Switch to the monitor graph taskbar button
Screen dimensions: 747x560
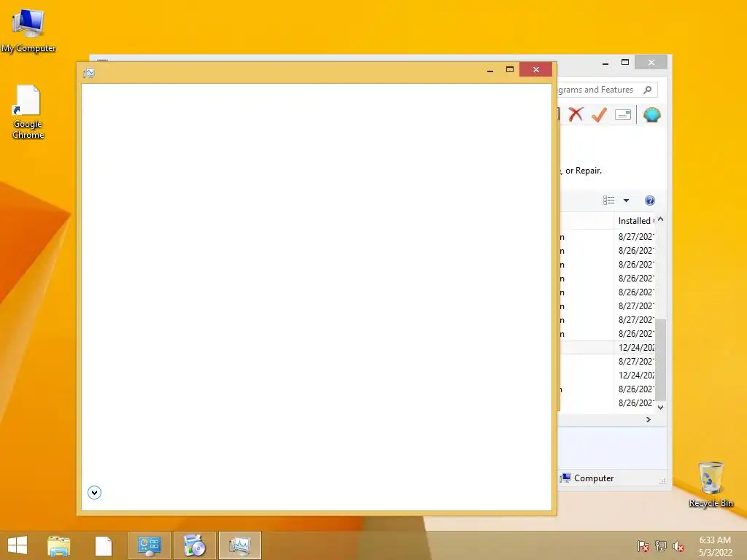(239, 545)
